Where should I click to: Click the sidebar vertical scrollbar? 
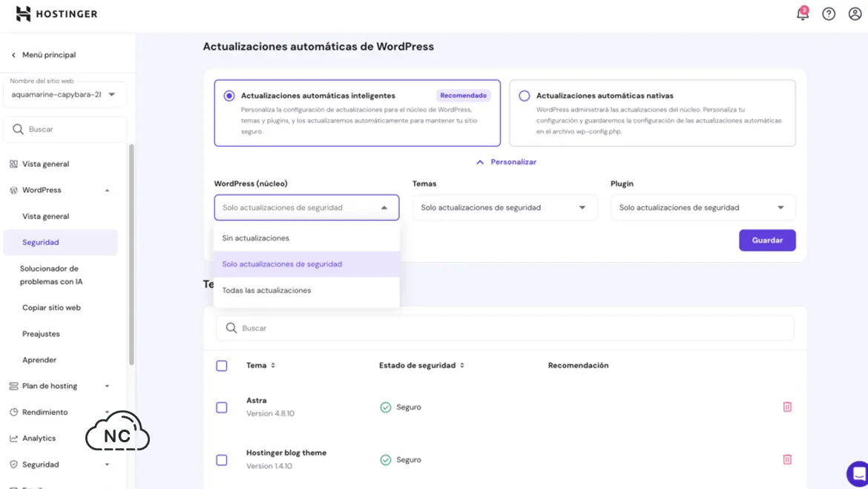(131, 255)
